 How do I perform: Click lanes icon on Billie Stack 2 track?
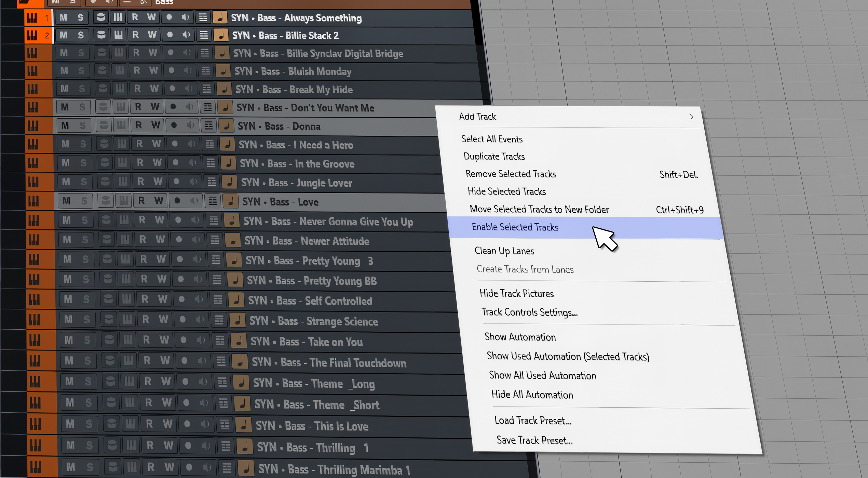[x=204, y=35]
